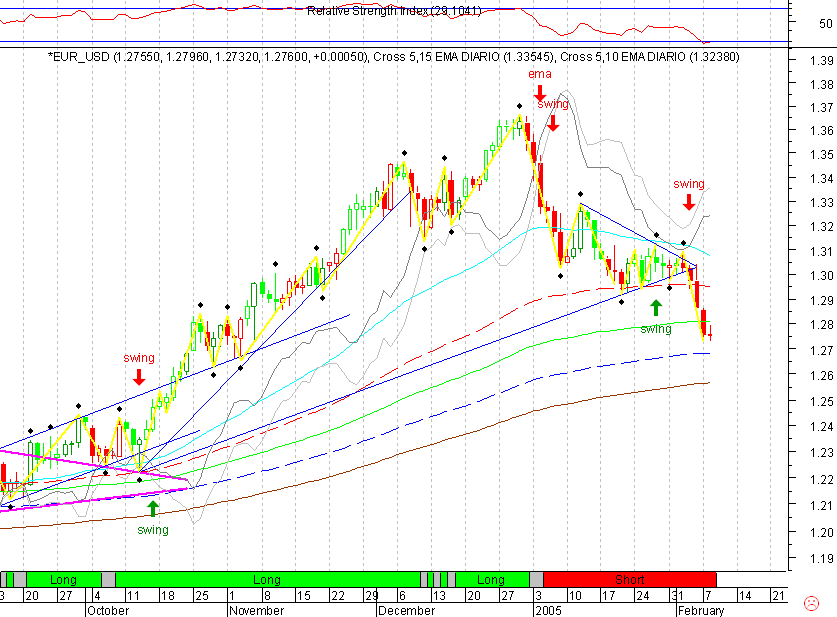
Task: Click the 2005 label on the timeline
Action: [x=549, y=610]
